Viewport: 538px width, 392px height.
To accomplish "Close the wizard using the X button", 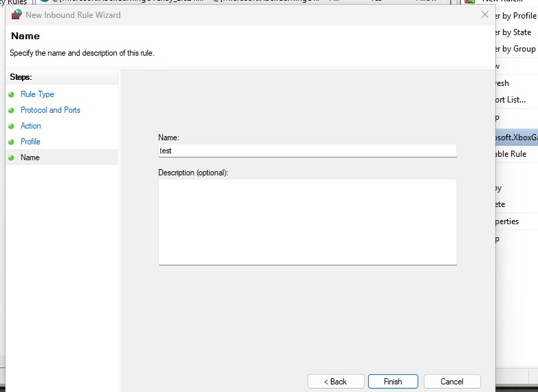I will tap(485, 14).
